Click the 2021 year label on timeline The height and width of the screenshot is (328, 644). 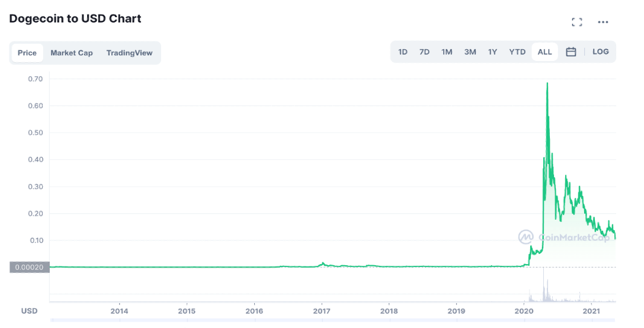[x=591, y=311]
